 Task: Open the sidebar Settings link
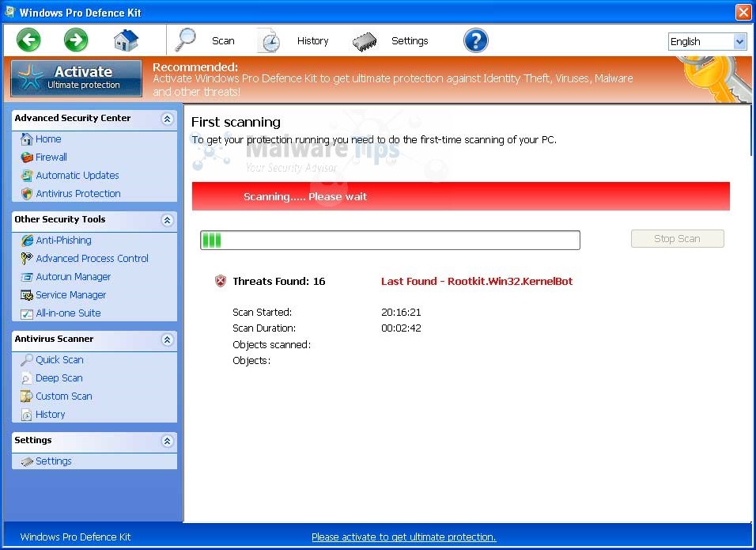(x=54, y=461)
